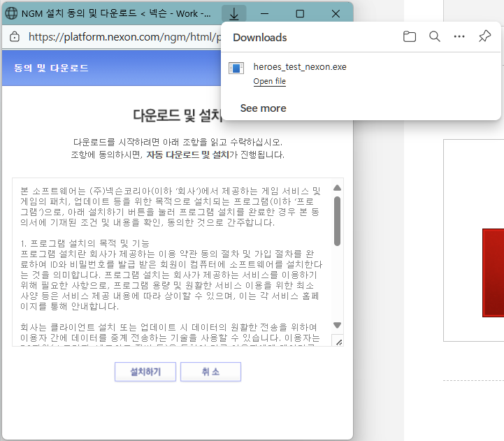This screenshot has width=504, height=441.
Task: Click See more in Downloads panel
Action: [x=263, y=108]
